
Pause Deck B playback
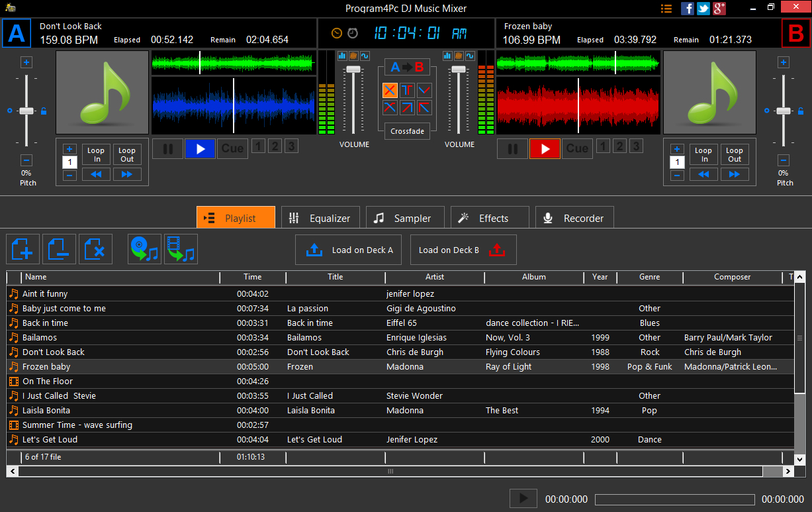(x=513, y=149)
